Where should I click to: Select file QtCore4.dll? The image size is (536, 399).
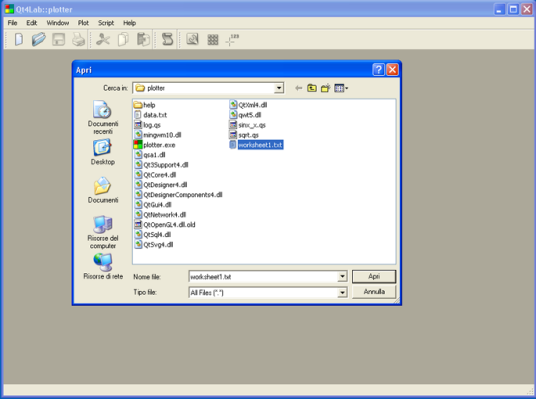pos(155,175)
